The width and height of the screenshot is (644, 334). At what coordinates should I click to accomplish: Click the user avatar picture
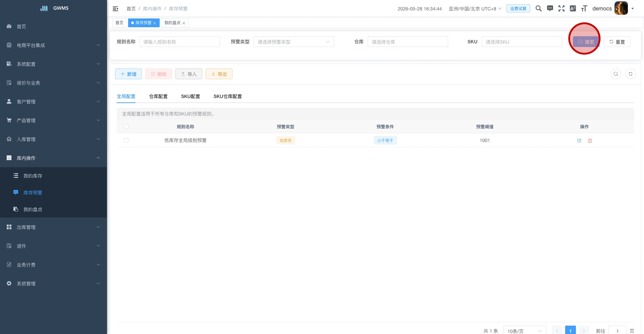click(621, 8)
